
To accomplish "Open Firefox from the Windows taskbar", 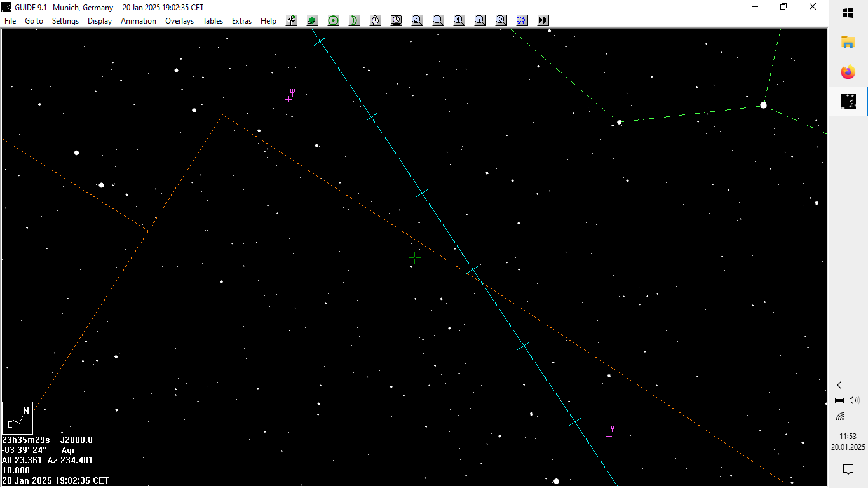I will [x=848, y=72].
